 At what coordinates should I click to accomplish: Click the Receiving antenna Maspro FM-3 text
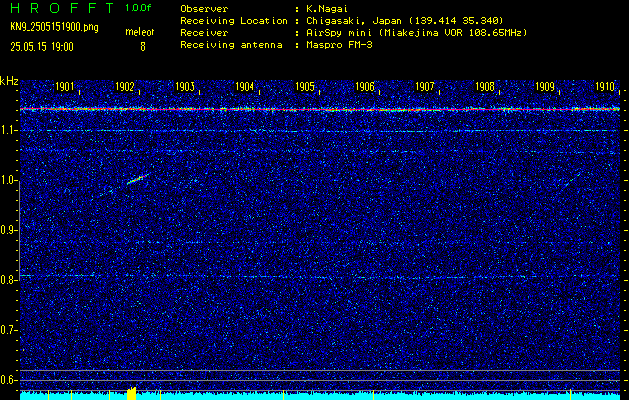pos(339,45)
